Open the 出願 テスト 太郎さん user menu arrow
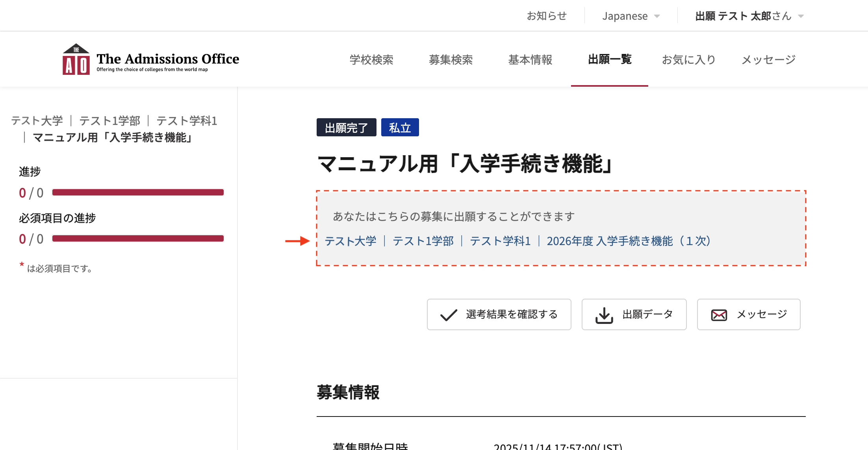 [801, 16]
